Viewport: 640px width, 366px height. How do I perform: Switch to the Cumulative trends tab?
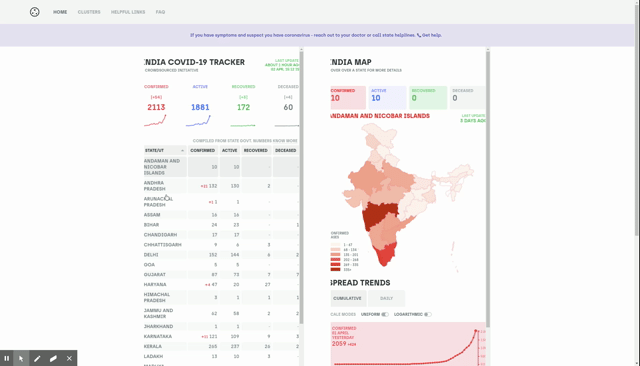(348, 298)
